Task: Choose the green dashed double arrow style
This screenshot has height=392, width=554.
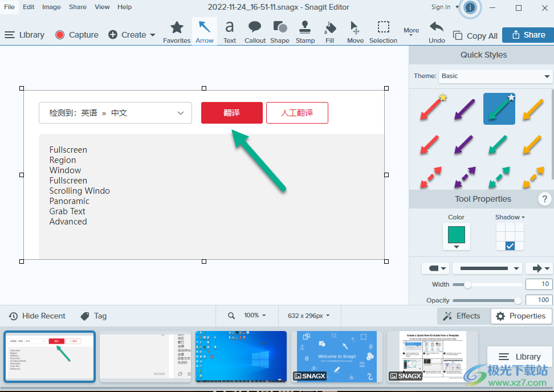Action: (x=499, y=177)
